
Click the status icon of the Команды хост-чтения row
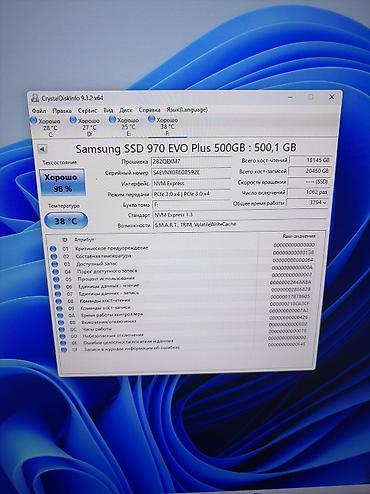tap(59, 301)
